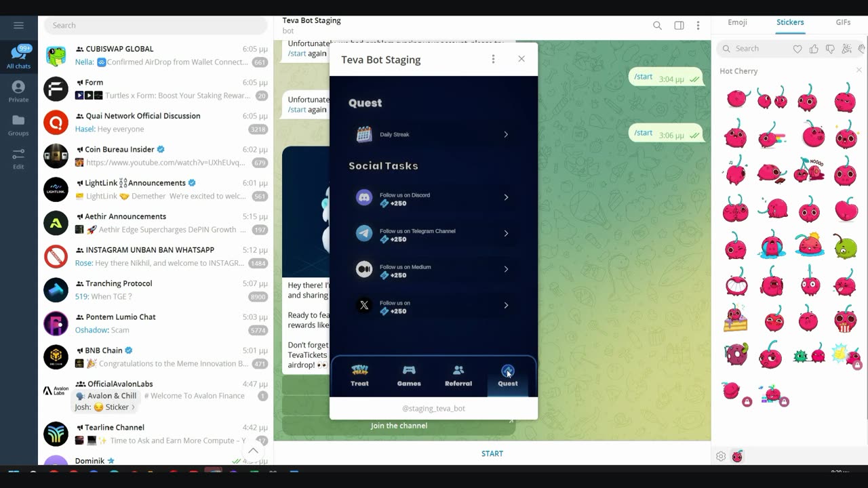Click the Telegram logo icon
The image size is (868, 488).
click(x=364, y=233)
